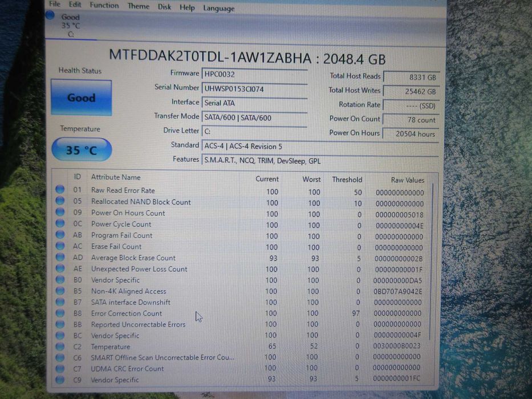Click status icon for Error Correction Count
The image size is (532, 399).
[x=60, y=313]
